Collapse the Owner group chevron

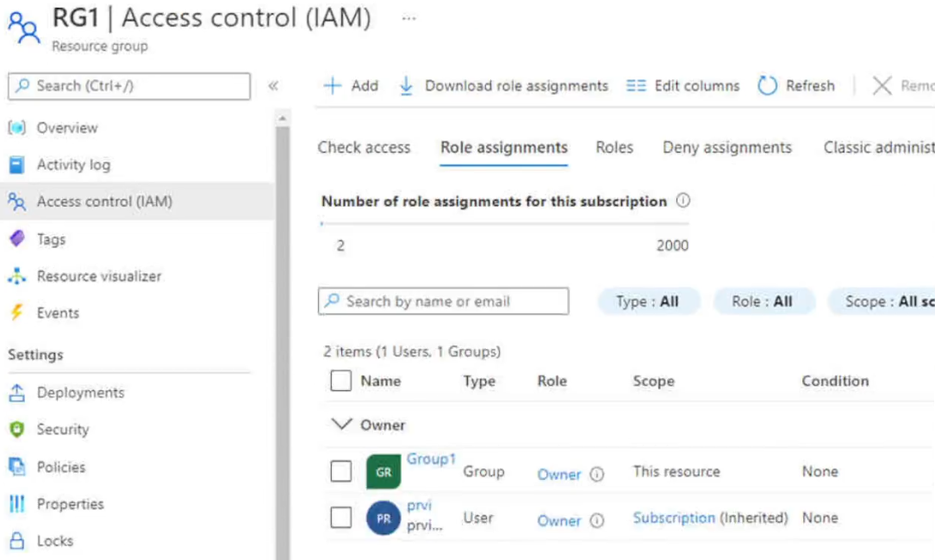coord(342,425)
